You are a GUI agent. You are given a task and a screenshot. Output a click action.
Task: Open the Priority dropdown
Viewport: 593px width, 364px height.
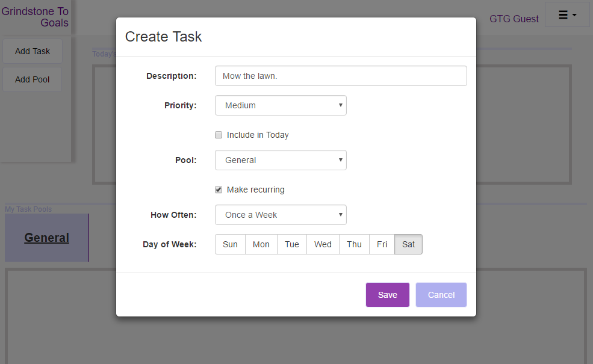(281, 105)
